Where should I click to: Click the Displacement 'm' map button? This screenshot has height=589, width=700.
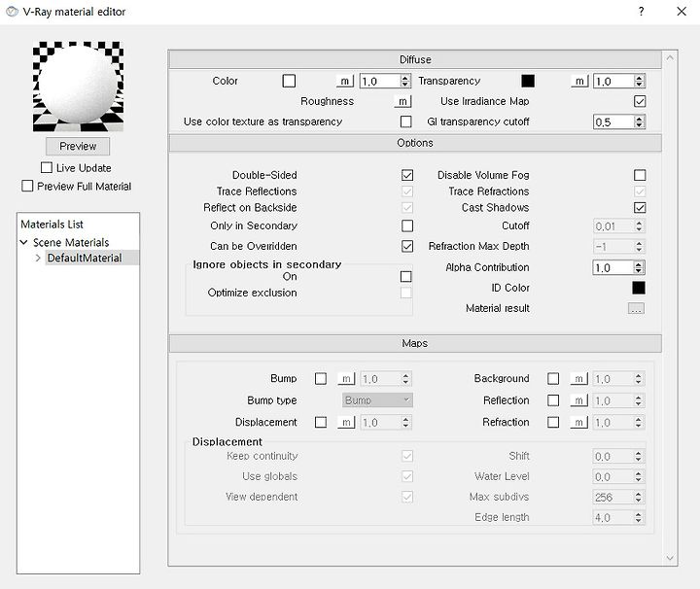tap(346, 422)
